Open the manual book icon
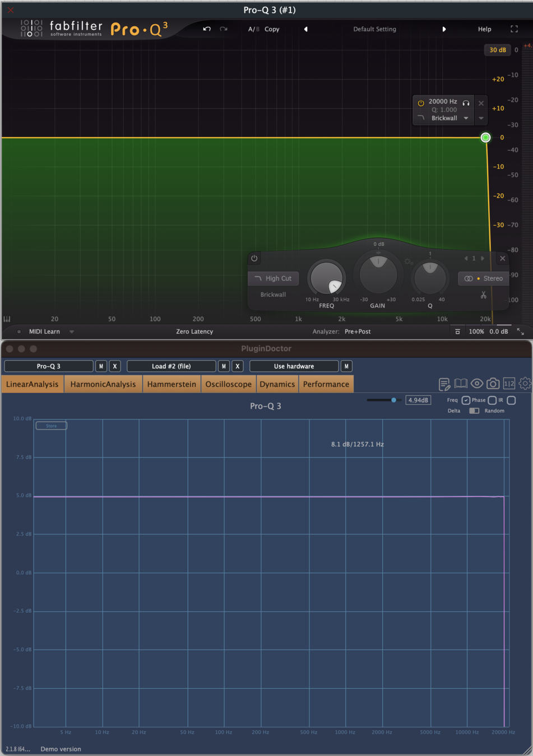The image size is (533, 756). click(x=461, y=384)
